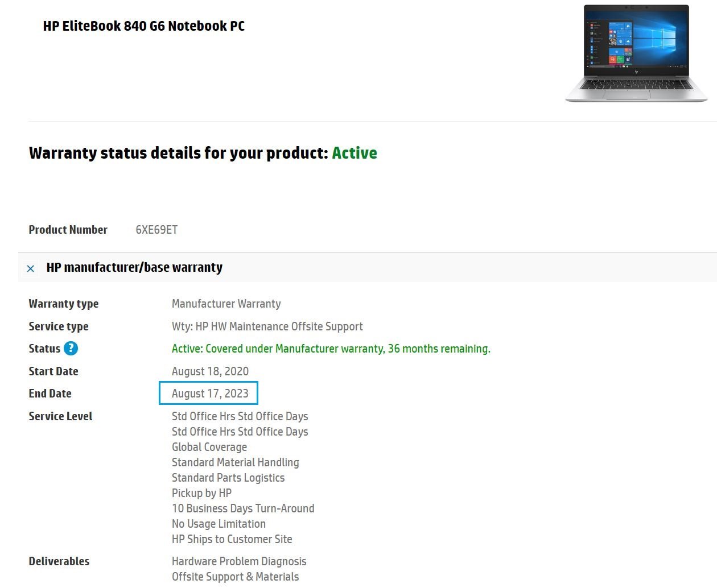Click the Start Date label
This screenshot has width=717, height=588.
tap(53, 371)
